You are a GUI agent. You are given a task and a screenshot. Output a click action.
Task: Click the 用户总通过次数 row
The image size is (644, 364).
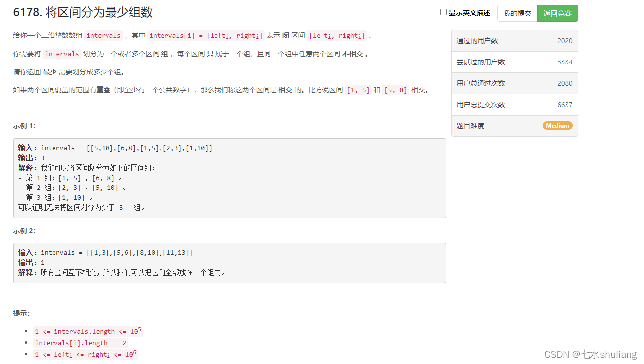(514, 83)
